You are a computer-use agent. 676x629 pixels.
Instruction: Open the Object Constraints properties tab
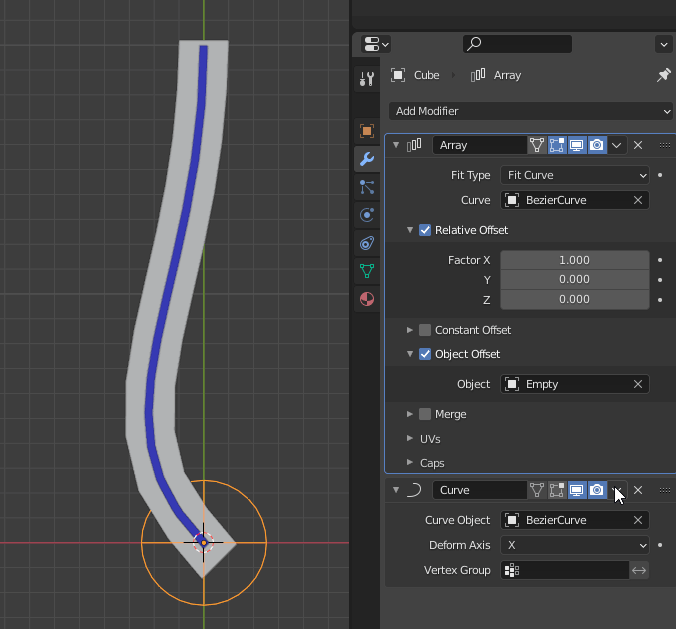(367, 243)
